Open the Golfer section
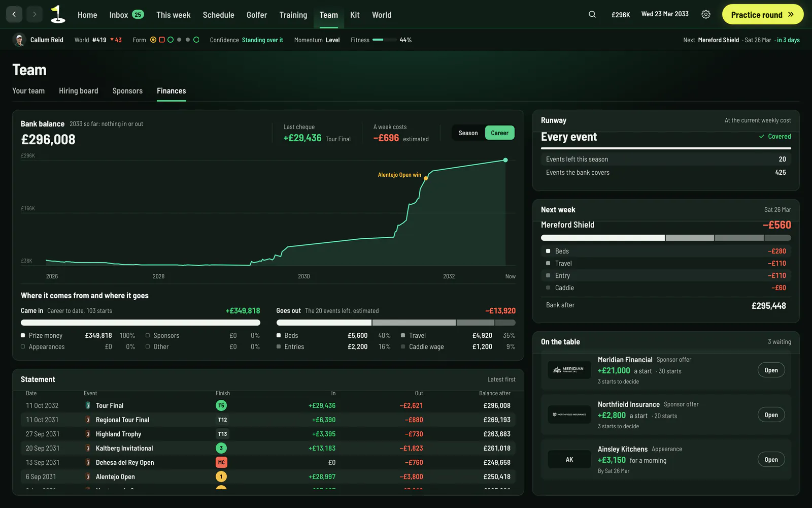 257,15
